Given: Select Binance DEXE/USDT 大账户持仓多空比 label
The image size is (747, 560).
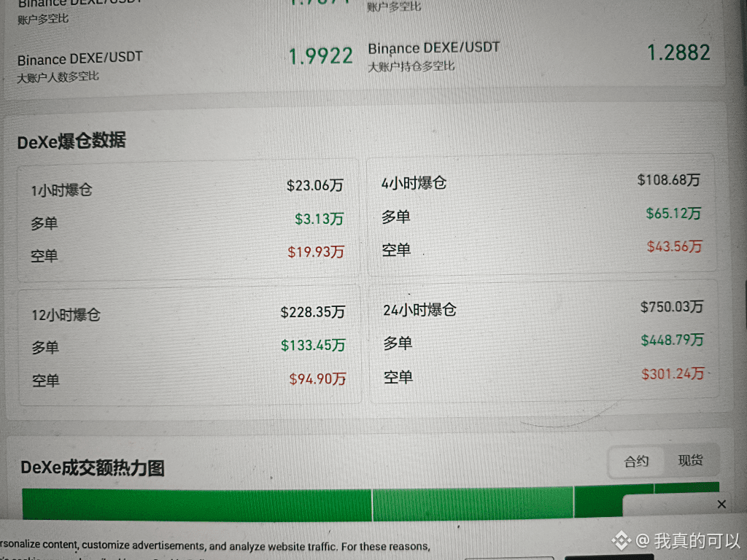Looking at the screenshot, I should (433, 57).
